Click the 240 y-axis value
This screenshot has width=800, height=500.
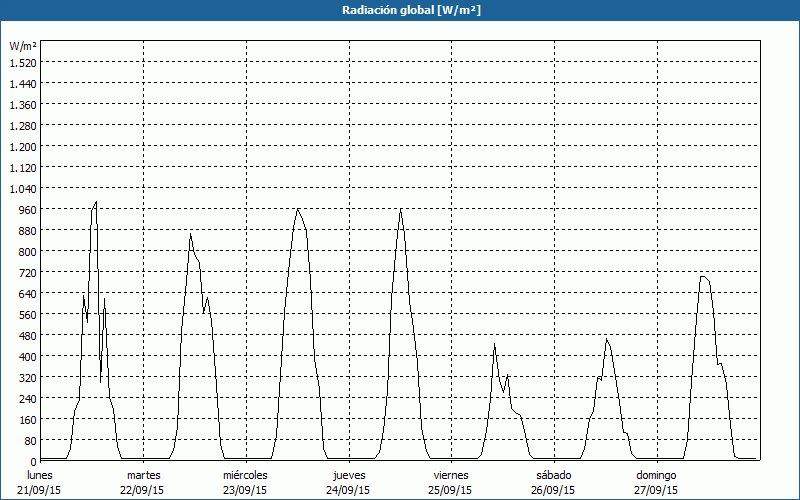[29, 398]
